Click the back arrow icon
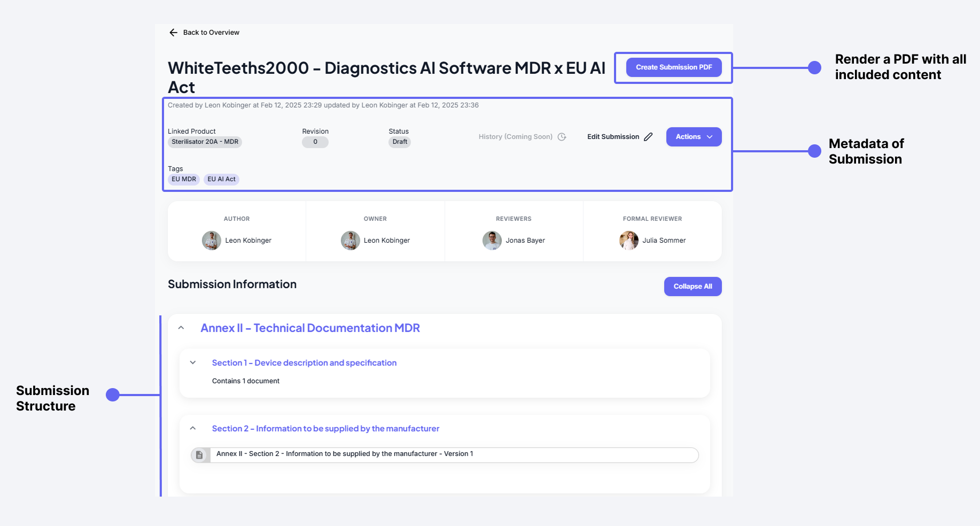Screen dimensions: 980x526 (x=173, y=33)
